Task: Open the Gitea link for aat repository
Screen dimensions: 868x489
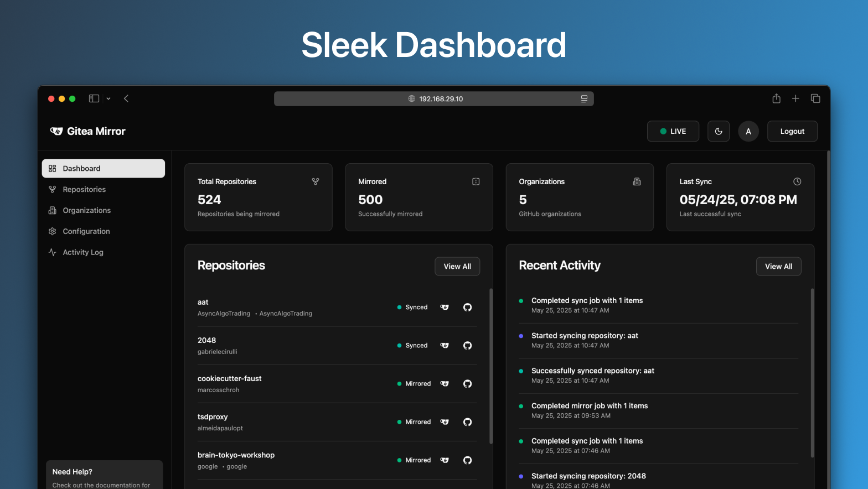Action: (445, 308)
